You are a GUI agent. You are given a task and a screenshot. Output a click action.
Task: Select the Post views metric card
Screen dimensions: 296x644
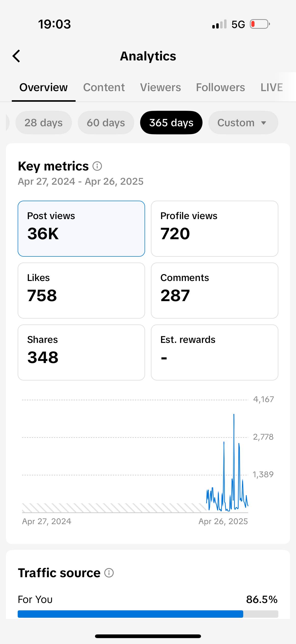[81, 229]
